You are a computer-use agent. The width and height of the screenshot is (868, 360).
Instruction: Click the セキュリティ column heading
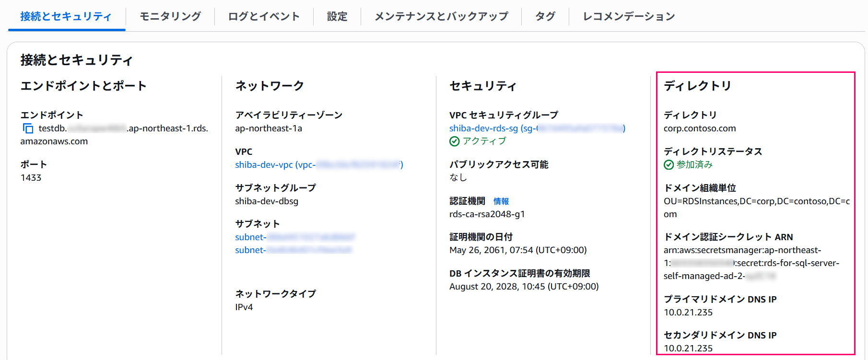483,86
